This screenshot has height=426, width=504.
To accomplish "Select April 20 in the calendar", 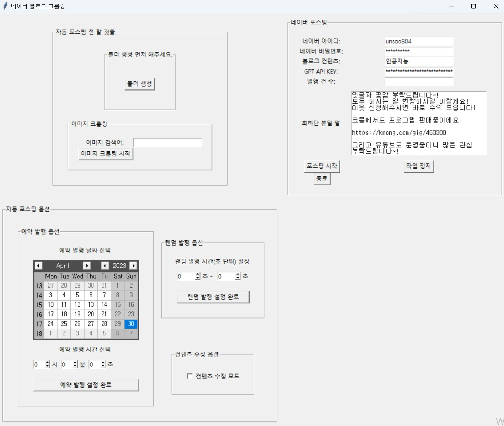I will tap(91, 314).
